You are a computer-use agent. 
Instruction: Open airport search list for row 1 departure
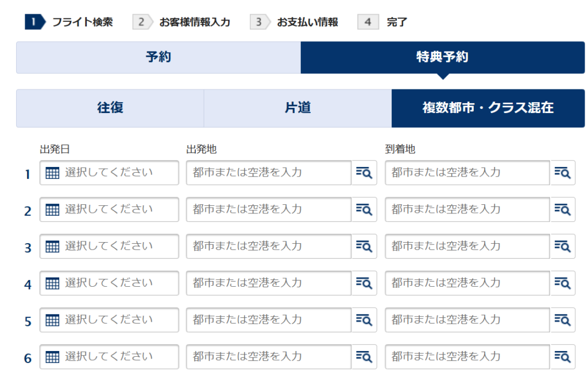(x=364, y=173)
